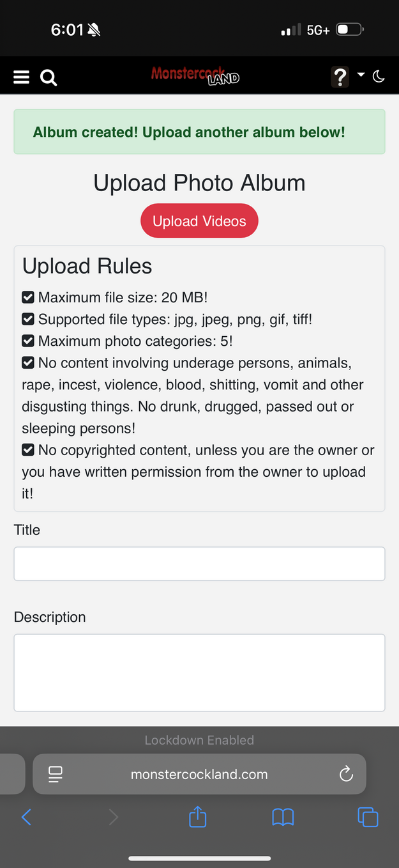399x868 pixels.
Task: Click into the Description text area
Action: coord(199,672)
